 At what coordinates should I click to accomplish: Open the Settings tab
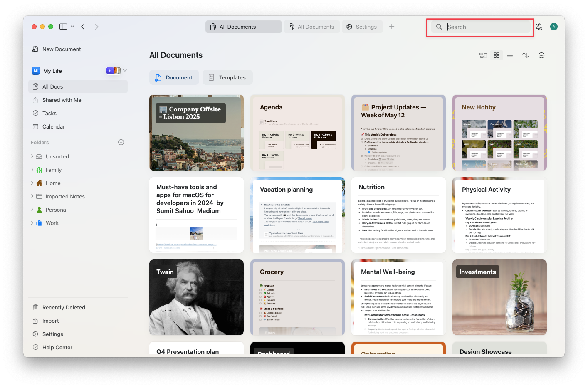coord(362,27)
